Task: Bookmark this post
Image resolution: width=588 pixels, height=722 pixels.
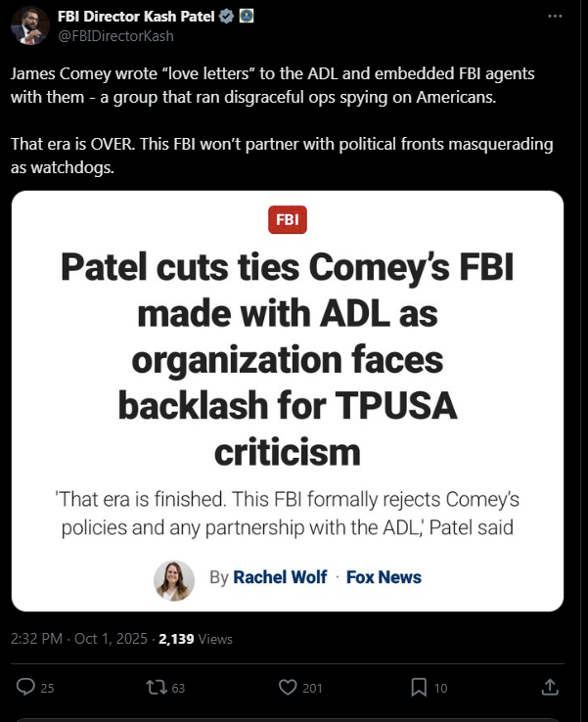Action: pos(419,688)
